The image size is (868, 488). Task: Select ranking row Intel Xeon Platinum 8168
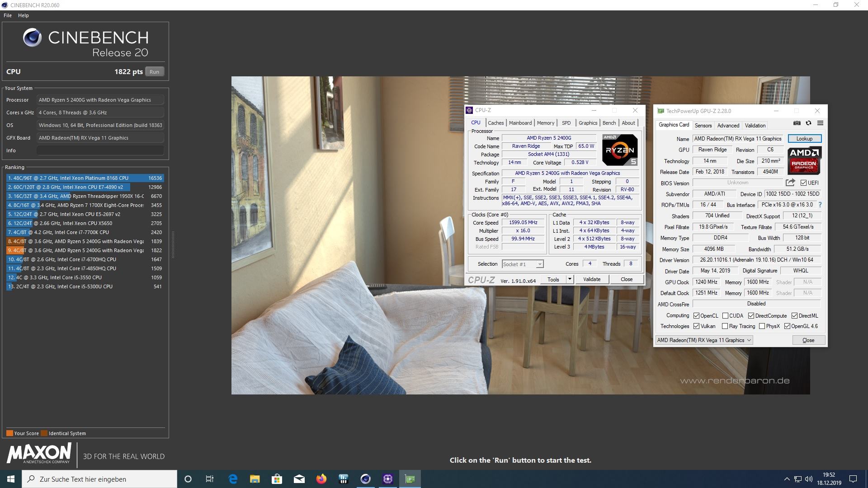click(85, 178)
